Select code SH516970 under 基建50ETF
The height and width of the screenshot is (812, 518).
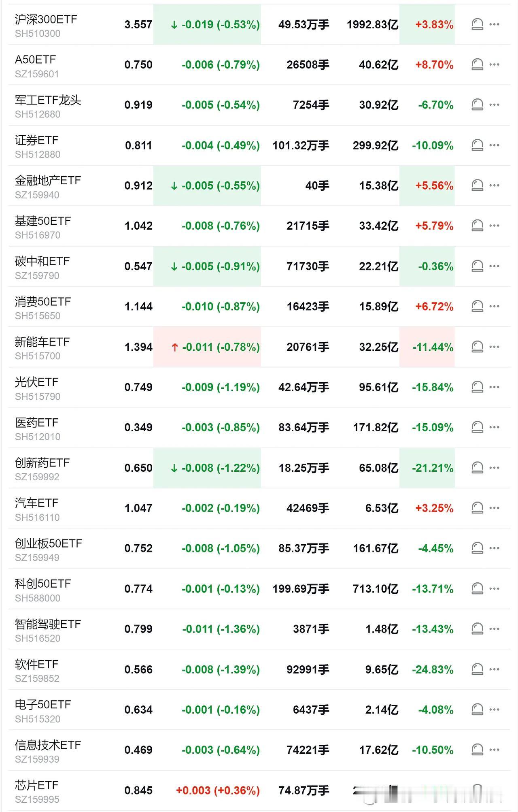point(37,235)
